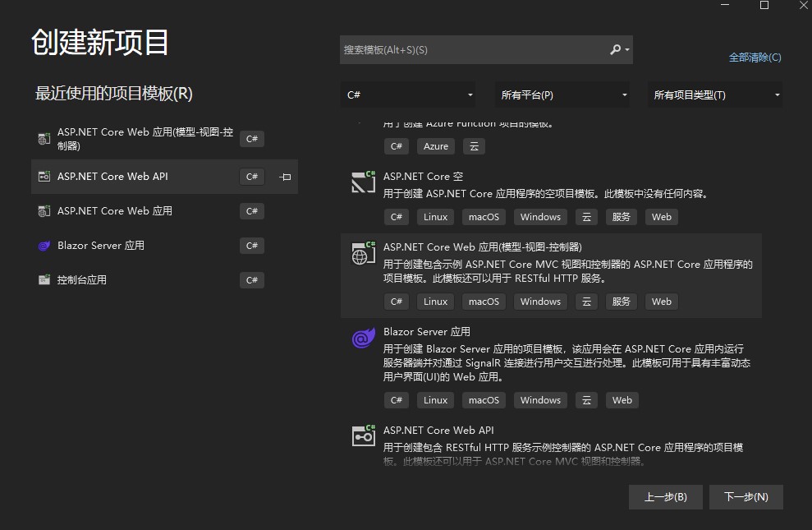Image resolution: width=812 pixels, height=530 pixels.
Task: Select the ASP.NET Core 空 template title
Action: tap(423, 177)
